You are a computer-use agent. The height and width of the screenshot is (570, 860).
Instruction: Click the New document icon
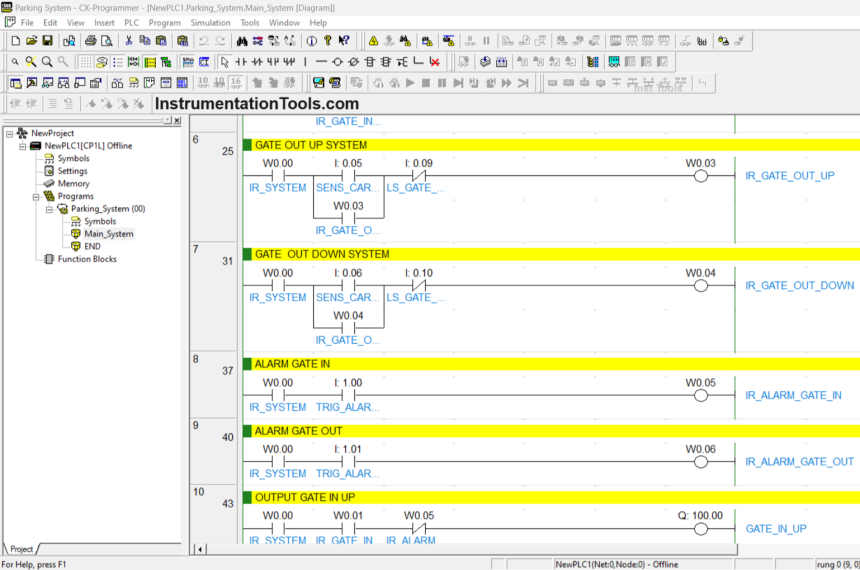pyautogui.click(x=15, y=41)
